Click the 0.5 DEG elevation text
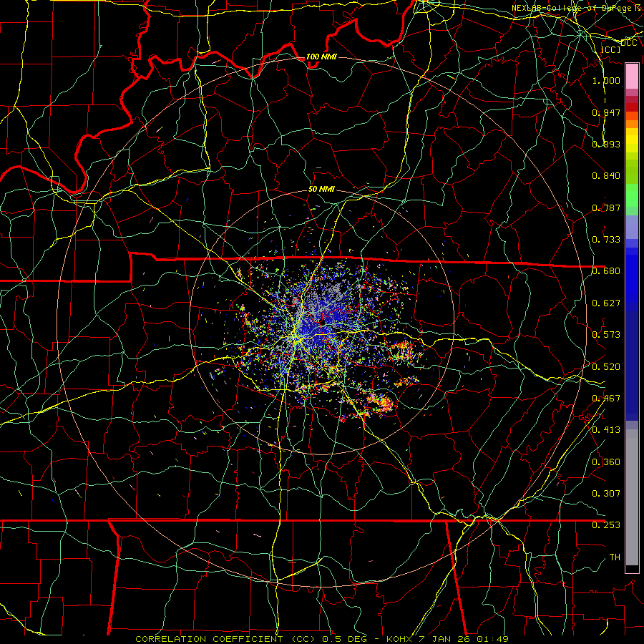 coord(344,639)
